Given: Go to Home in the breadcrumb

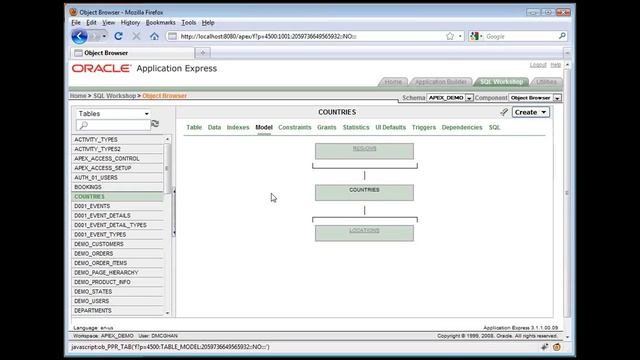Looking at the screenshot, I should pos(78,96).
